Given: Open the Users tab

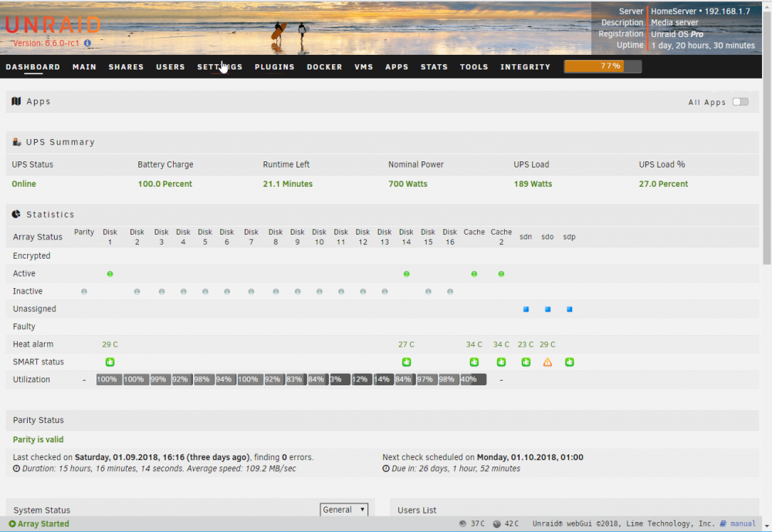Looking at the screenshot, I should [x=171, y=67].
